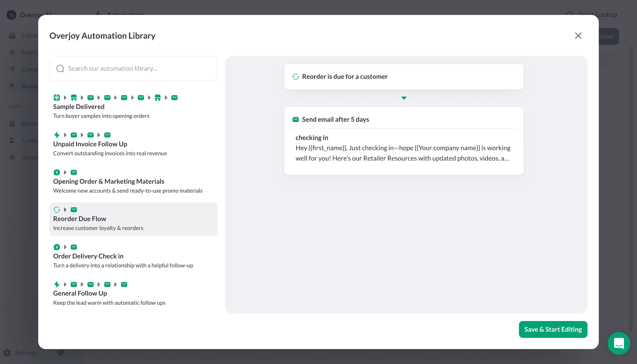Open Reorder is due for a customer trigger
Image resolution: width=637 pixels, height=364 pixels.
(404, 76)
